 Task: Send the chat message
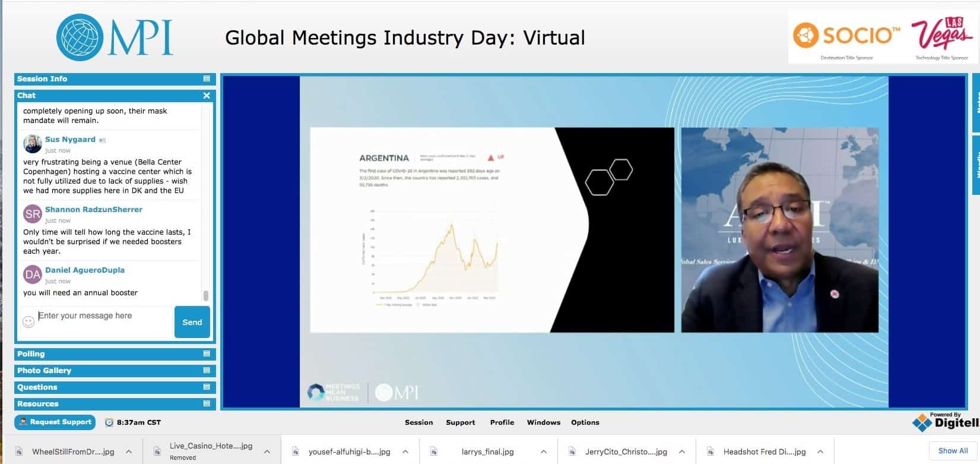(192, 322)
